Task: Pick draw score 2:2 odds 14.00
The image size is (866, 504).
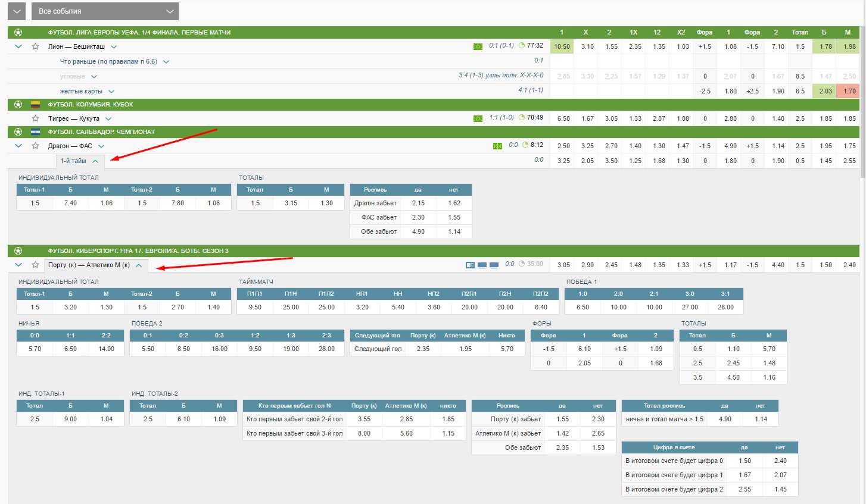Action: [x=106, y=349]
